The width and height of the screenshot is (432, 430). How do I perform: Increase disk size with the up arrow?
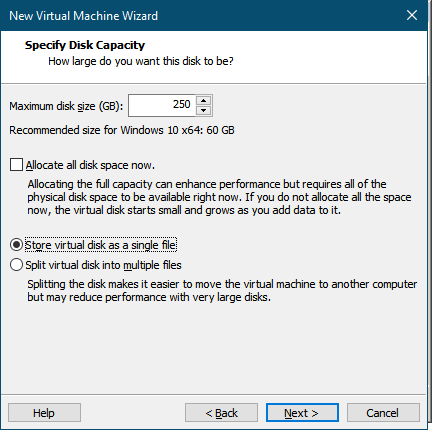point(204,101)
